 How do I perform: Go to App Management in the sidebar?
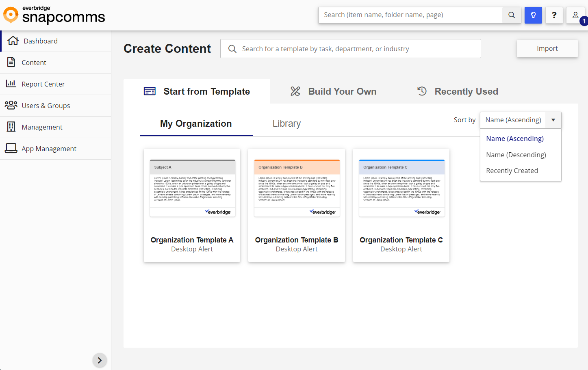(x=56, y=149)
